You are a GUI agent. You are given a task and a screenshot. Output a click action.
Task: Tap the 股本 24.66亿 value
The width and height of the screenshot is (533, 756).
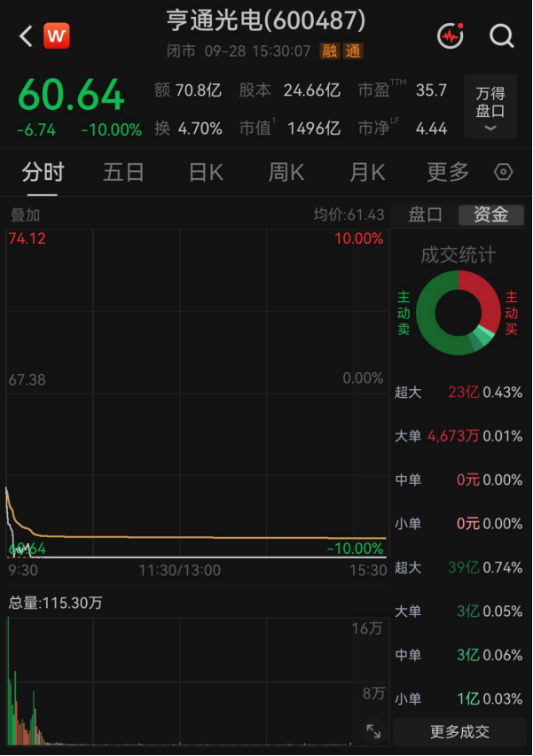pyautogui.click(x=290, y=90)
